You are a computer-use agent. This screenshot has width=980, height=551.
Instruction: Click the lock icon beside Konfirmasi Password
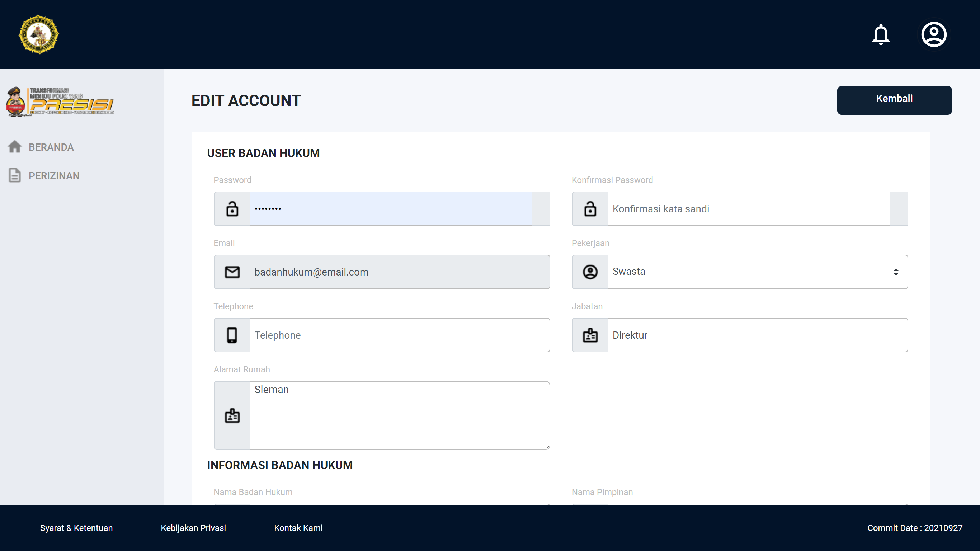pyautogui.click(x=590, y=209)
